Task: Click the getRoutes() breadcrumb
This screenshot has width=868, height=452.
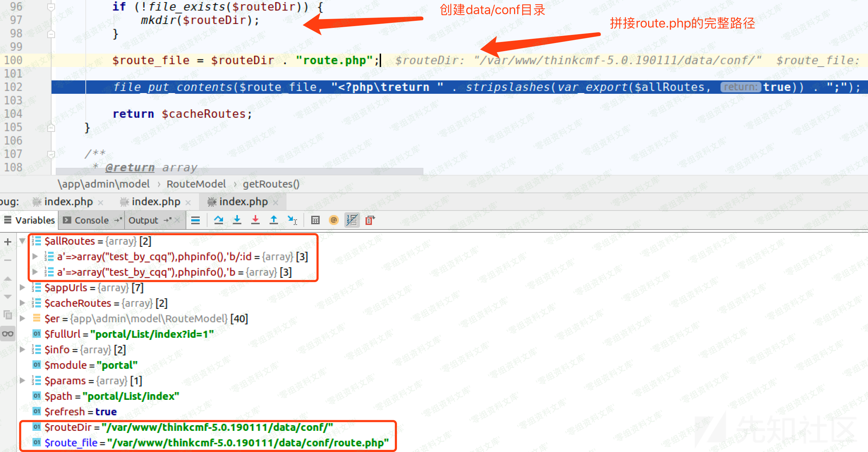Action: pyautogui.click(x=271, y=184)
